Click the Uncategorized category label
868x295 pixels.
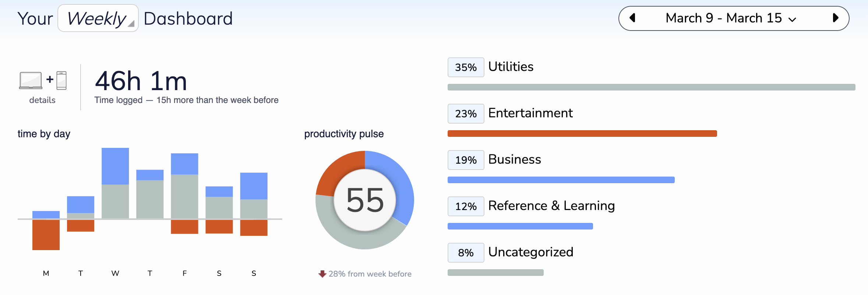tap(530, 252)
